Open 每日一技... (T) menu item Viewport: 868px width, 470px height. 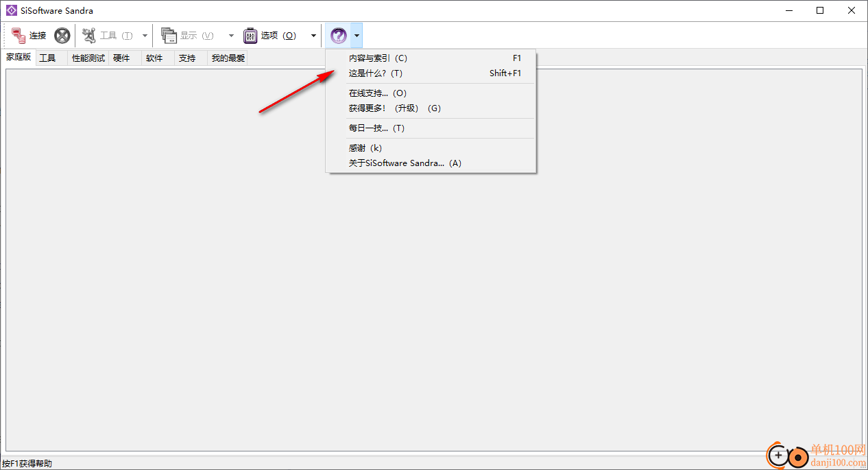coord(431,128)
